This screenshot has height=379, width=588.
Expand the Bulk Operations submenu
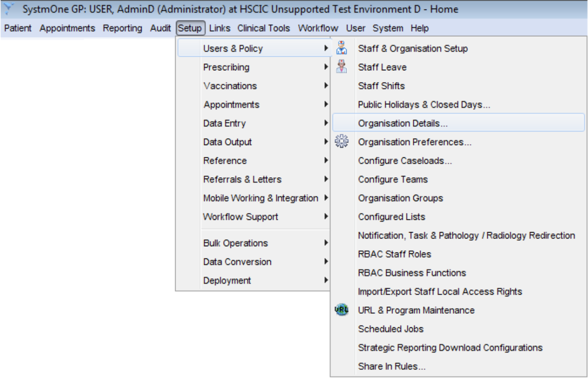pos(254,243)
